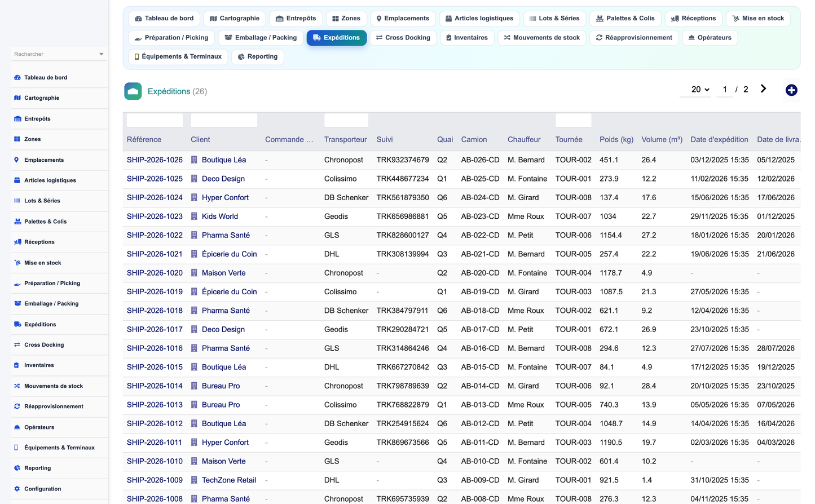Image resolution: width=815 pixels, height=504 pixels.
Task: Click tracking number TRK254915624
Action: pyautogui.click(x=403, y=424)
